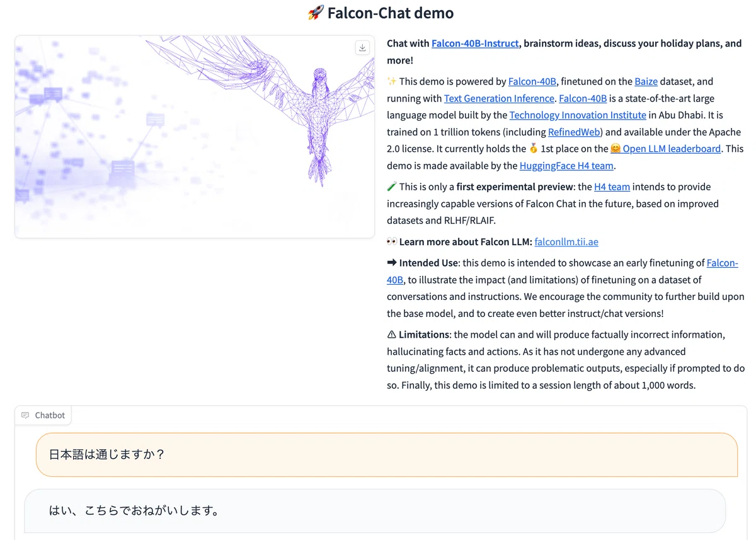Image resolution: width=756 pixels, height=540 pixels.
Task: Click the 'Limitations' bold text
Action: click(424, 335)
